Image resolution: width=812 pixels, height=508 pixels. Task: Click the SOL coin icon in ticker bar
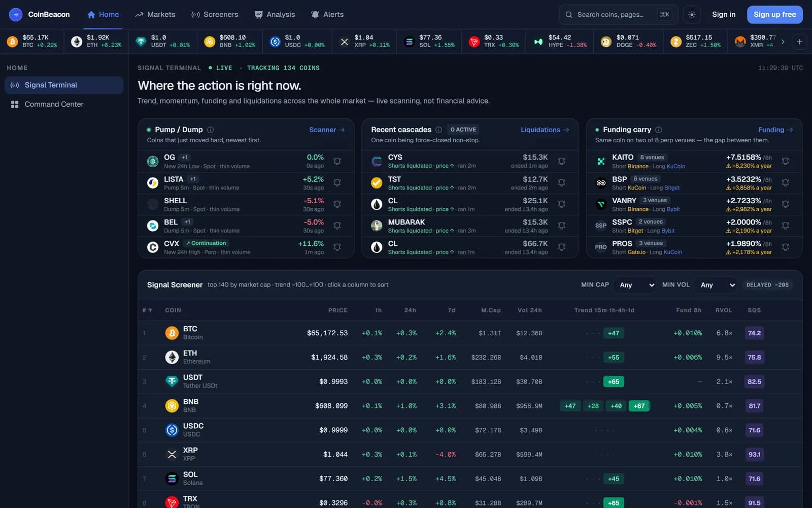point(409,42)
